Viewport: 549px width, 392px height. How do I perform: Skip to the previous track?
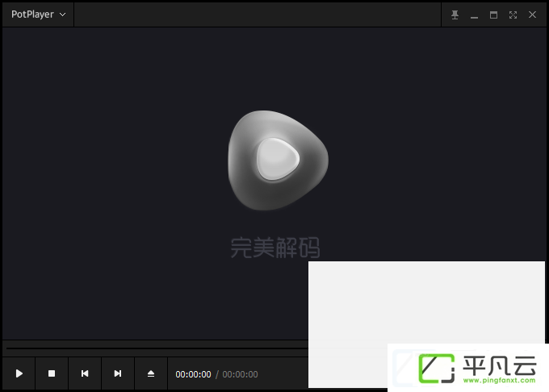85,373
